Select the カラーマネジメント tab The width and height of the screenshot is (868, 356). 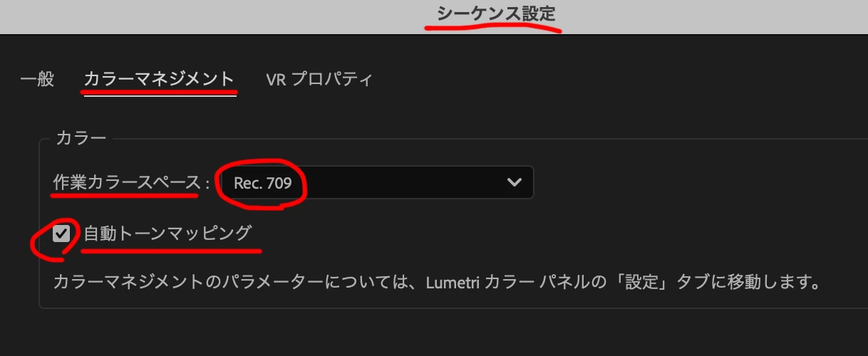[160, 79]
